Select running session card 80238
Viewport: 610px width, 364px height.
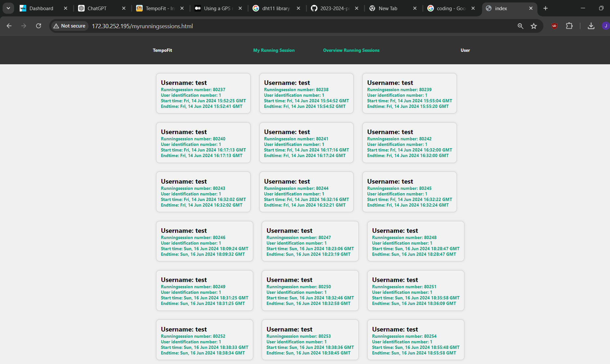pyautogui.click(x=306, y=93)
